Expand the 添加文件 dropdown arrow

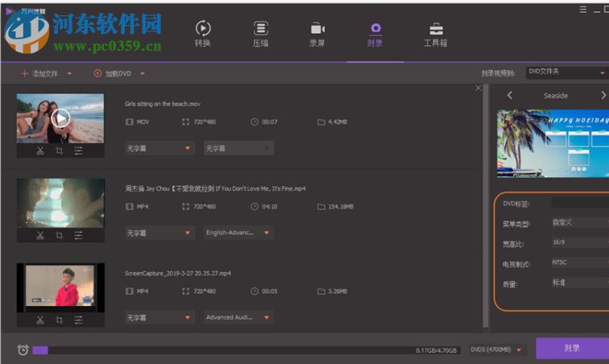[69, 73]
